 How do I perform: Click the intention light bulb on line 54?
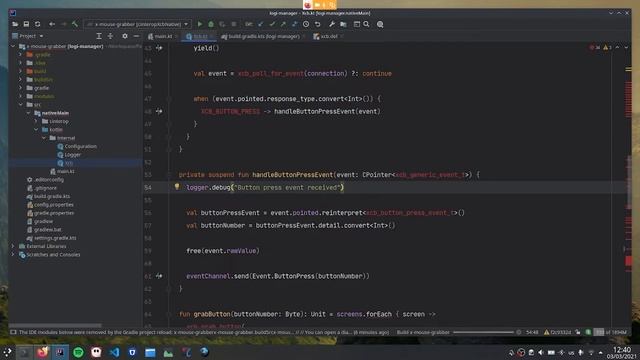point(177,187)
